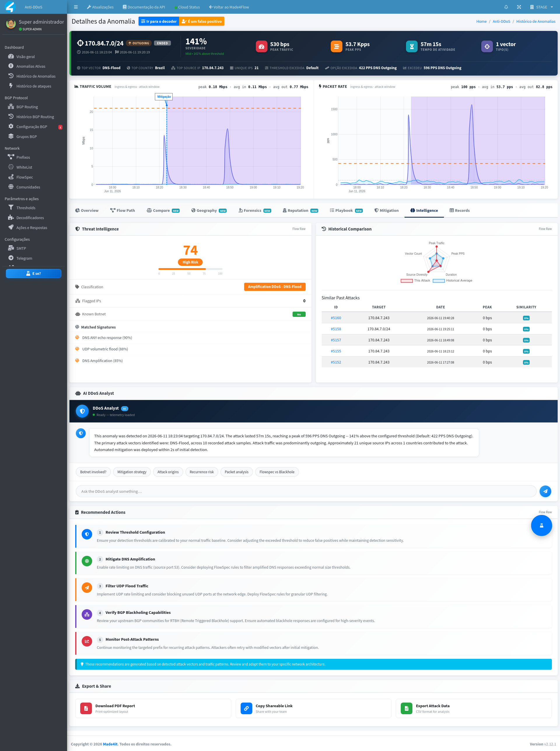Click the Download PDF Report card

click(x=153, y=708)
